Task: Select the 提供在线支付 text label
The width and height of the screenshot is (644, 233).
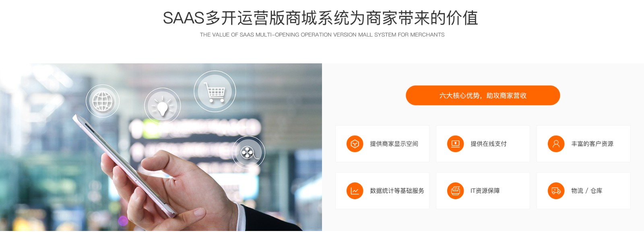Action: [489, 144]
